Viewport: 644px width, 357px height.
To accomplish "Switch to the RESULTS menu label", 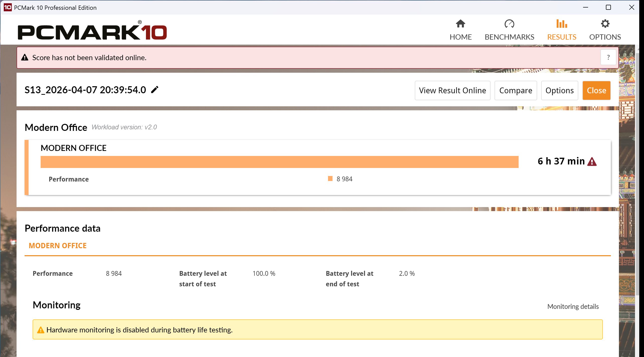I will point(561,37).
